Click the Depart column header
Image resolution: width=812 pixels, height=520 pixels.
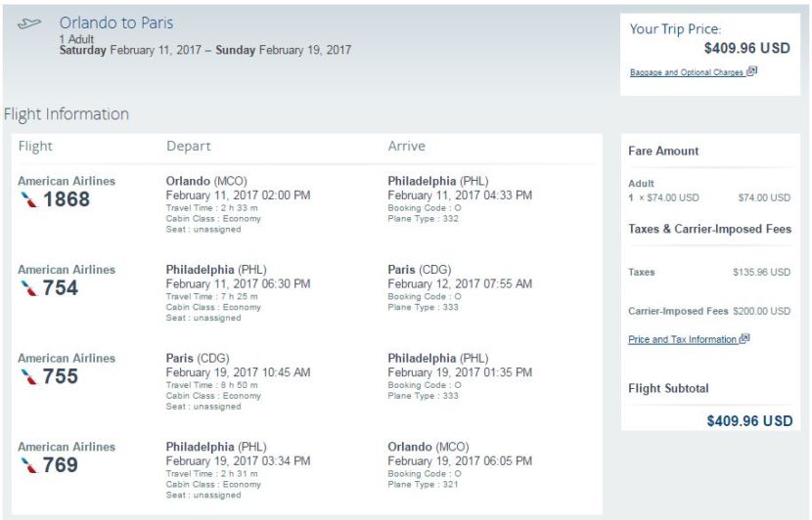(x=188, y=147)
